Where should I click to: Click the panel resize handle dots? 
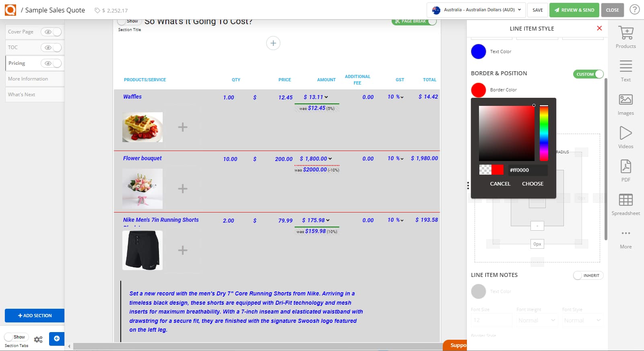468,186
